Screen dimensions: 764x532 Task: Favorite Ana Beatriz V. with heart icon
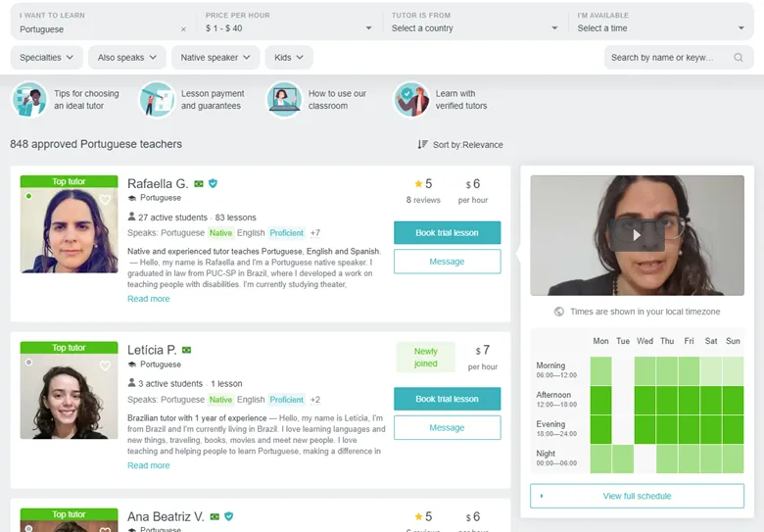[x=105, y=527]
